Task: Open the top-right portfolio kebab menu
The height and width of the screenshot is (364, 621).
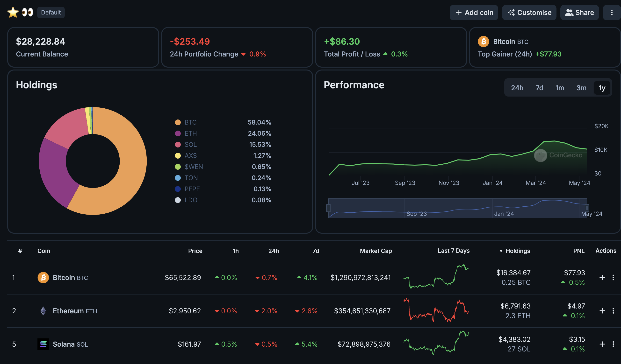Action: 612,13
